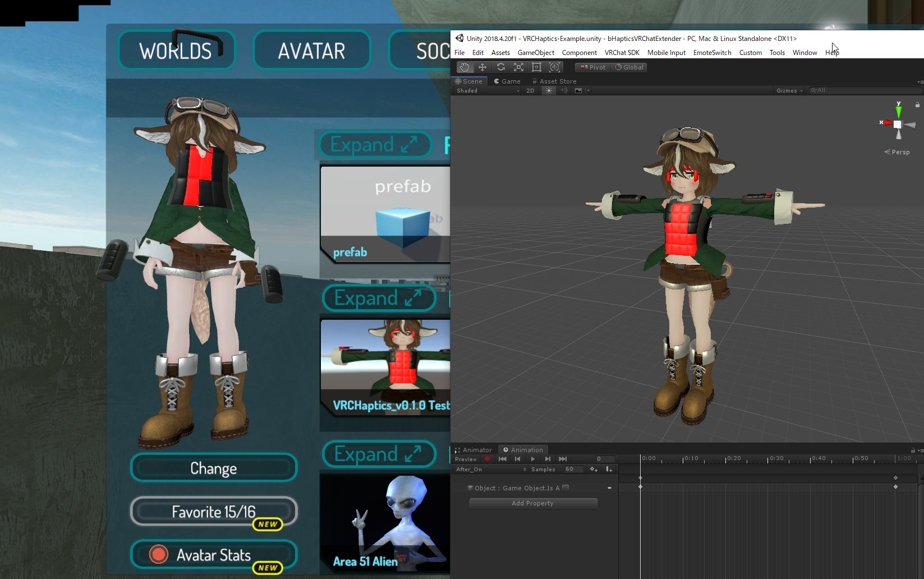
Task: Open the Shaded draw mode dropdown
Action: pyautogui.click(x=485, y=90)
